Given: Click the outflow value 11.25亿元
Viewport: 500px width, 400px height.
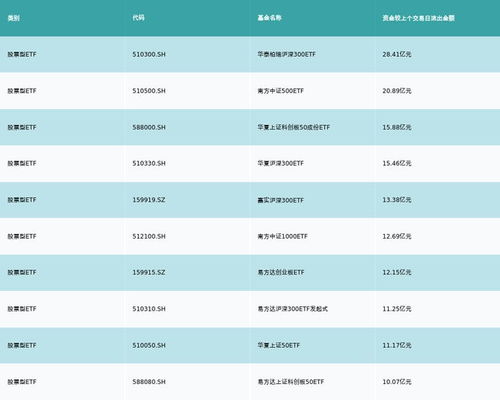Looking at the screenshot, I should point(397,309).
